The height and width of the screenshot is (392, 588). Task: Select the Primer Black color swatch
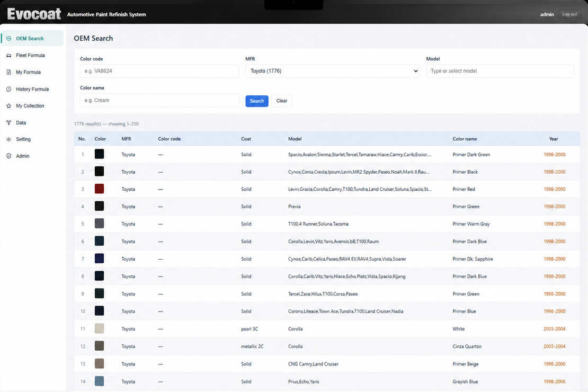pos(100,172)
